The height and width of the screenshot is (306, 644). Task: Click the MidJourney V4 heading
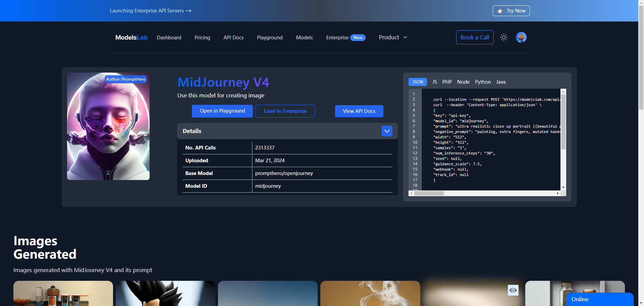[x=223, y=82]
